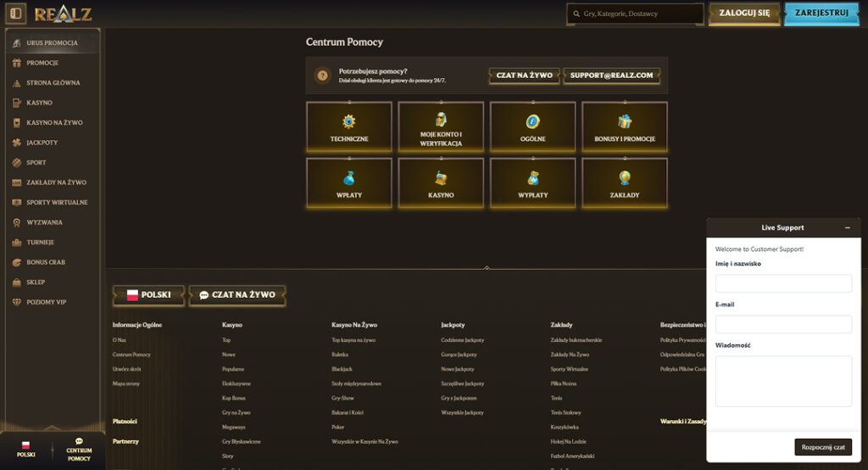Open the REALZ logo home link
This screenshot has height=470, width=868.
[63, 14]
